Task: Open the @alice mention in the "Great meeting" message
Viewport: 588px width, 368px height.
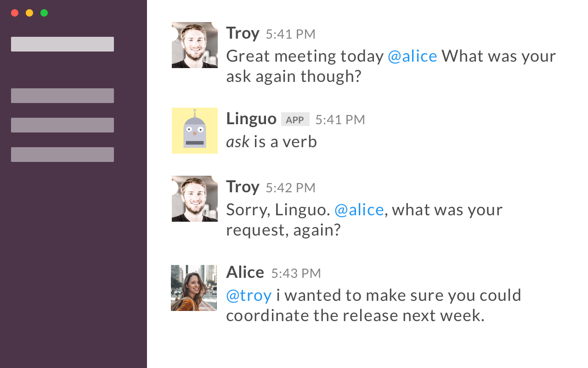Action: pos(412,56)
